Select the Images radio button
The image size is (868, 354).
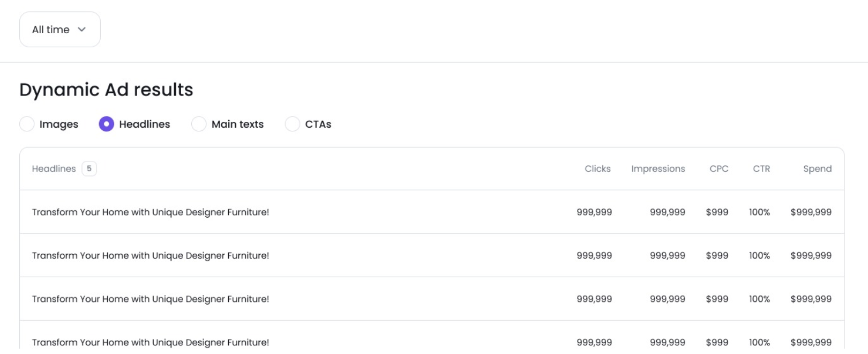(x=27, y=124)
